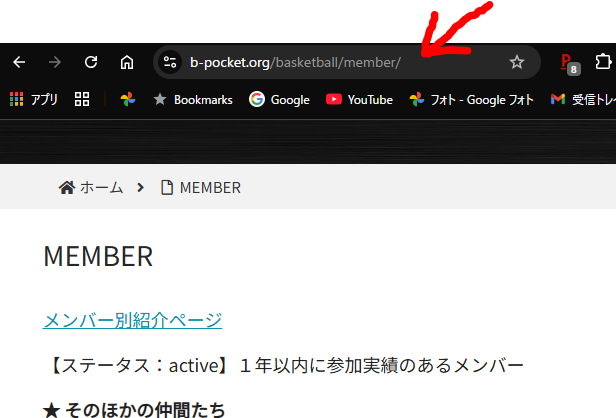Open the フォト - Google フォト bookmark
The height and width of the screenshot is (418, 616).
tap(471, 100)
